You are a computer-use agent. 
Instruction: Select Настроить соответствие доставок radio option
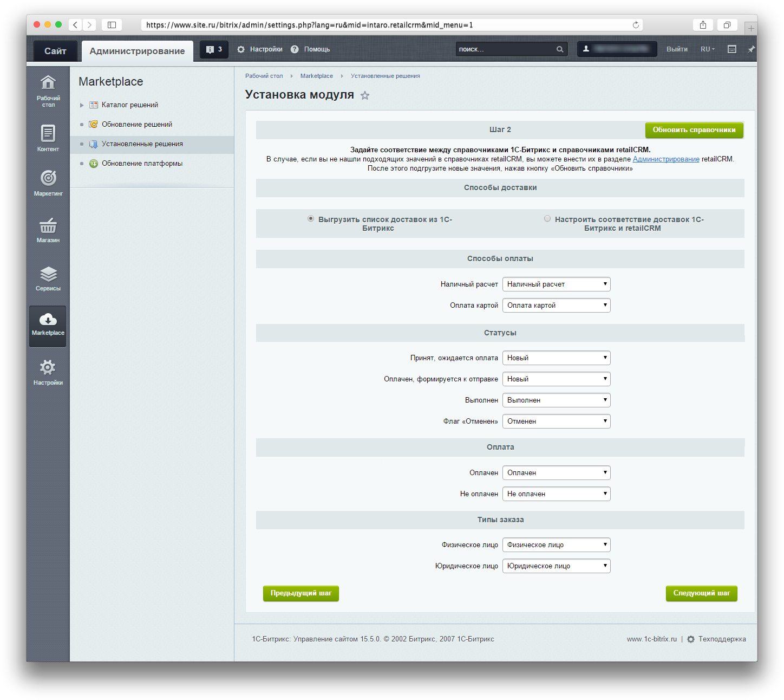click(547, 219)
